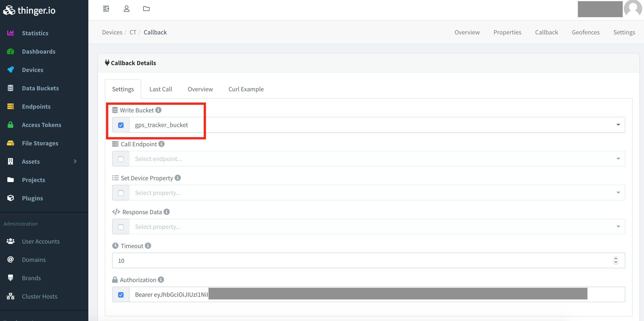Click the sidebar collapse menu icon

tap(106, 9)
